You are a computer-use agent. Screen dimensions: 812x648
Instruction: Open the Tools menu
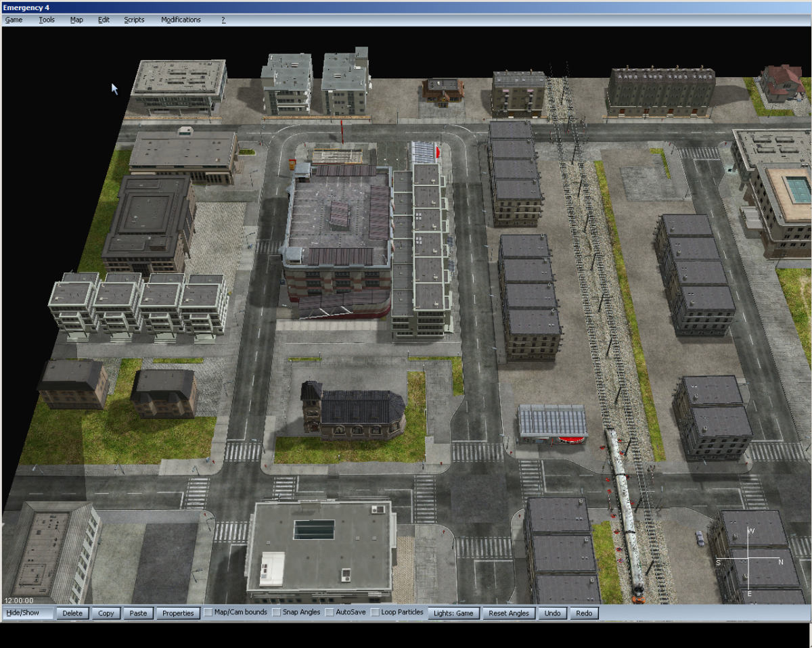47,20
